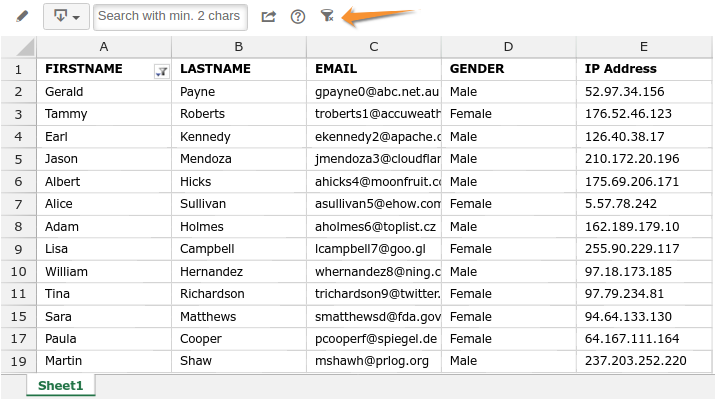Select row 7 header
Viewport: 719px width, 404px height.
pyautogui.click(x=18, y=204)
